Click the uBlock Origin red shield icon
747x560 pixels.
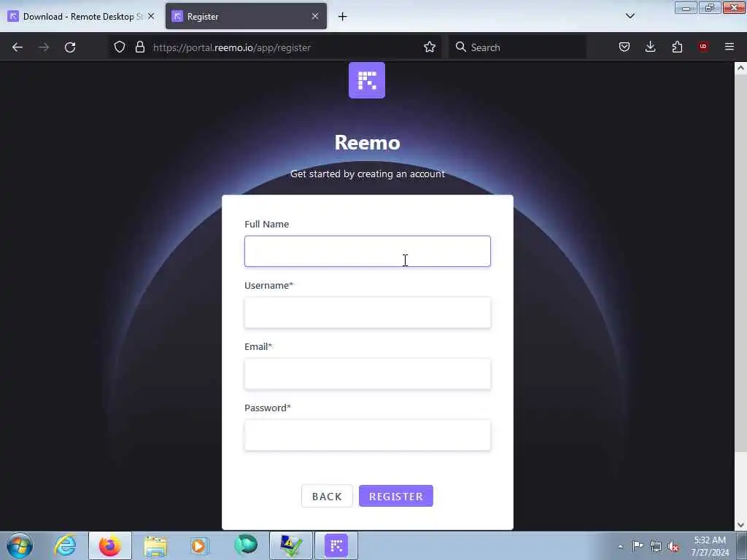(x=703, y=47)
